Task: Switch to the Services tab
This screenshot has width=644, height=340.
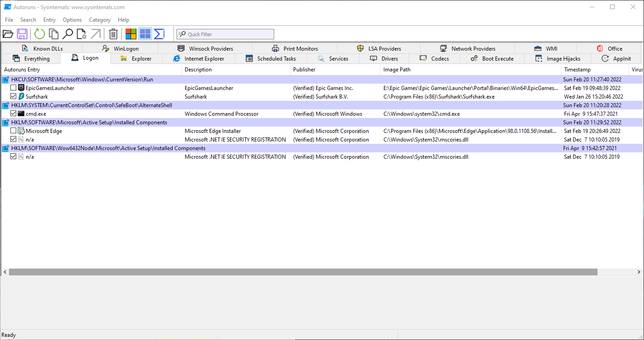Action: click(333, 59)
